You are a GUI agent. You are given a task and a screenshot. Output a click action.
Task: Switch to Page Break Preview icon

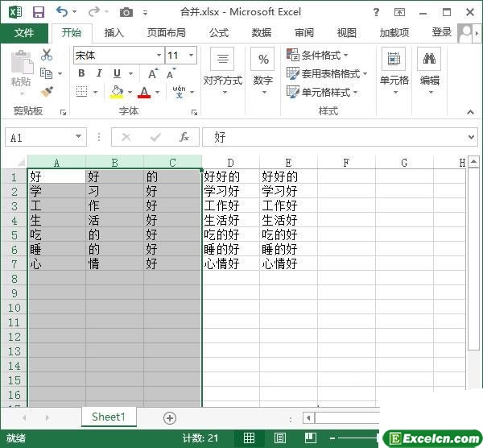[x=311, y=438]
